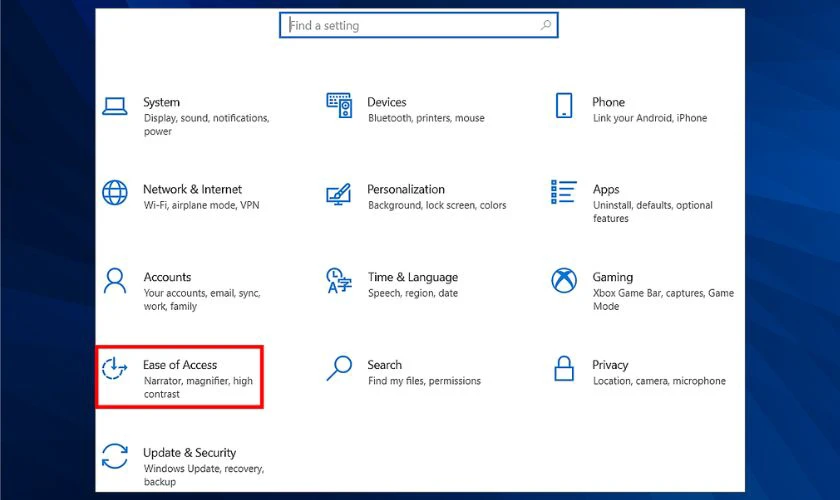Viewport: 840px width, 500px height.
Task: Click 'Background, lock screen, colors' text
Action: click(437, 205)
